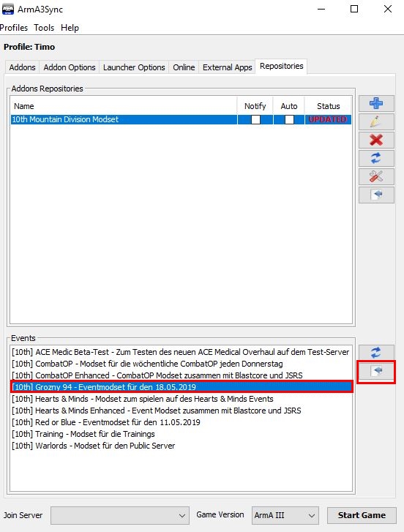This screenshot has width=404, height=532.
Task: Click the red-outlined connect icon beside Events
Action: click(x=376, y=372)
